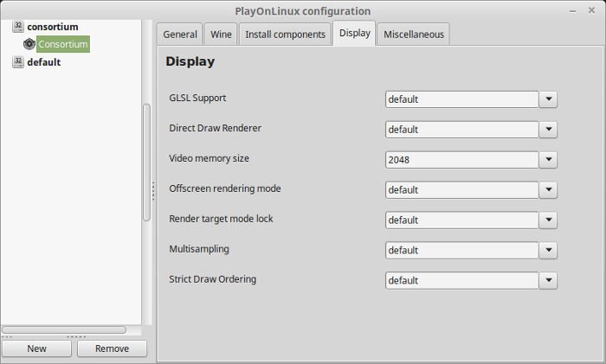Open the Offscreen rendering mode dropdown arrow
The width and height of the screenshot is (606, 364).
click(x=548, y=190)
